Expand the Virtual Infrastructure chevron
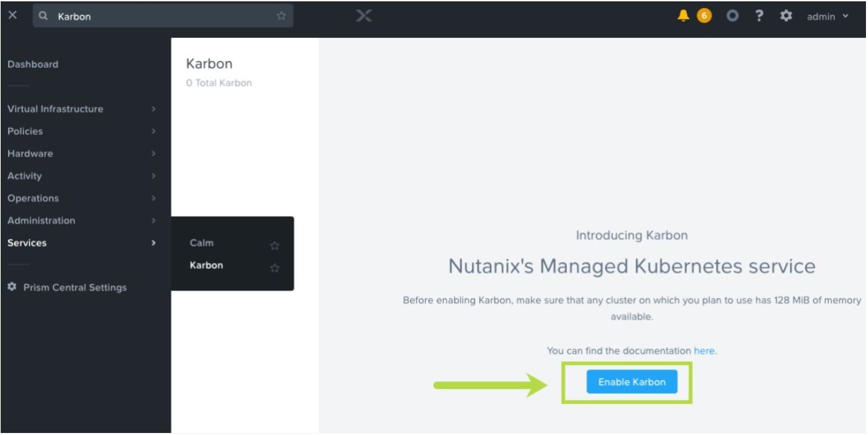Viewport: 868px width, 435px height. (154, 109)
